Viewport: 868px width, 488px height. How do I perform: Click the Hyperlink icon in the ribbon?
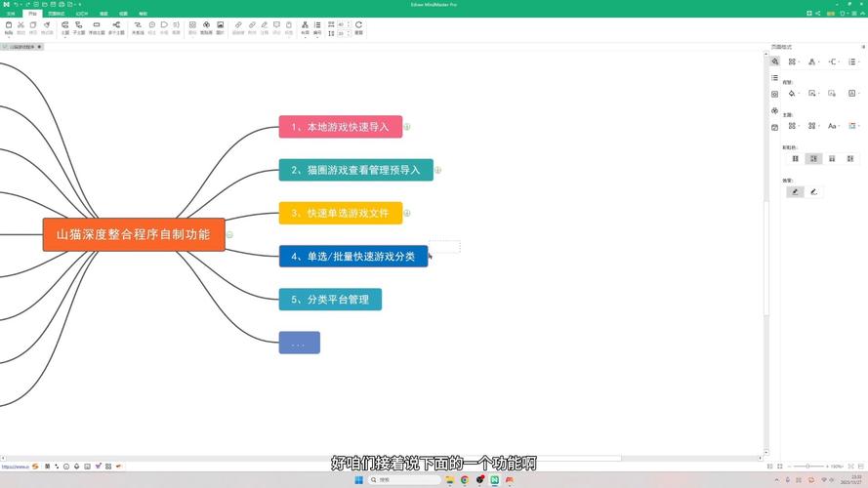coord(238,25)
